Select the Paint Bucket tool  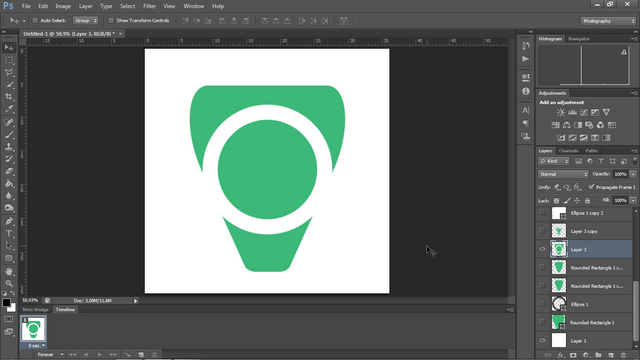coord(9,183)
